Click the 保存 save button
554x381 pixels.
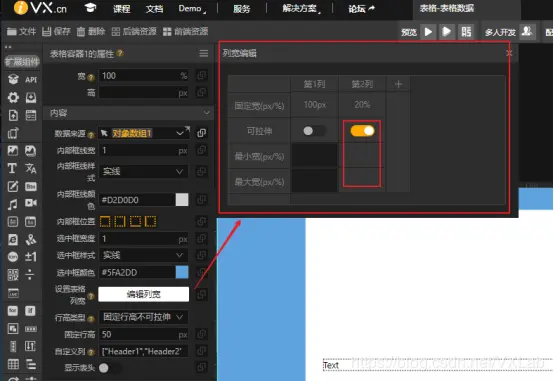[56, 31]
